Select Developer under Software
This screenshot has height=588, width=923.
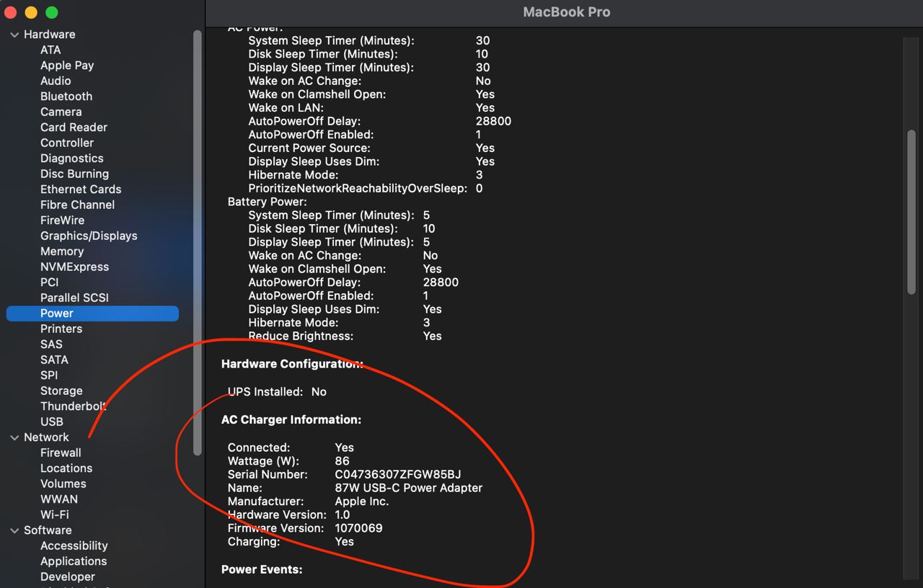click(x=68, y=577)
